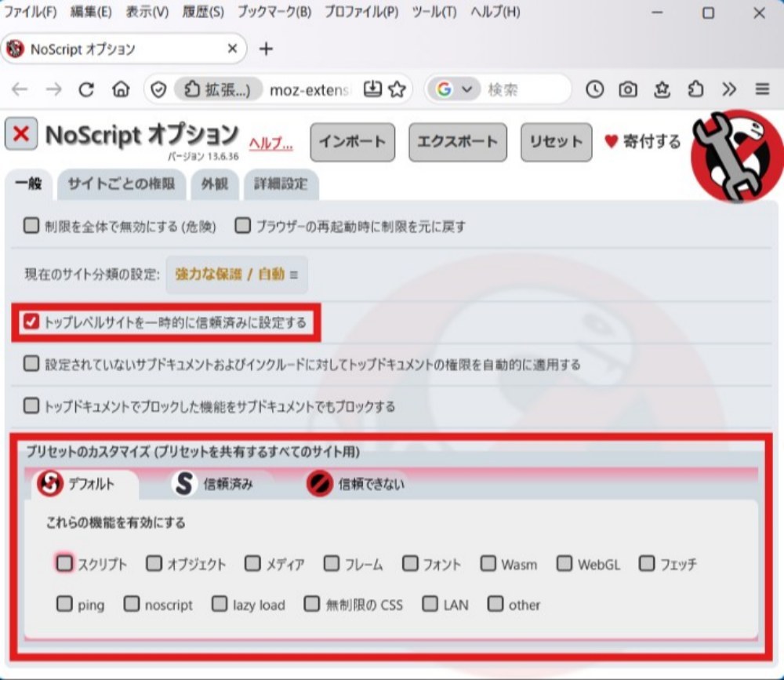Open the 表示(V) menu
784x680 pixels.
(147, 12)
